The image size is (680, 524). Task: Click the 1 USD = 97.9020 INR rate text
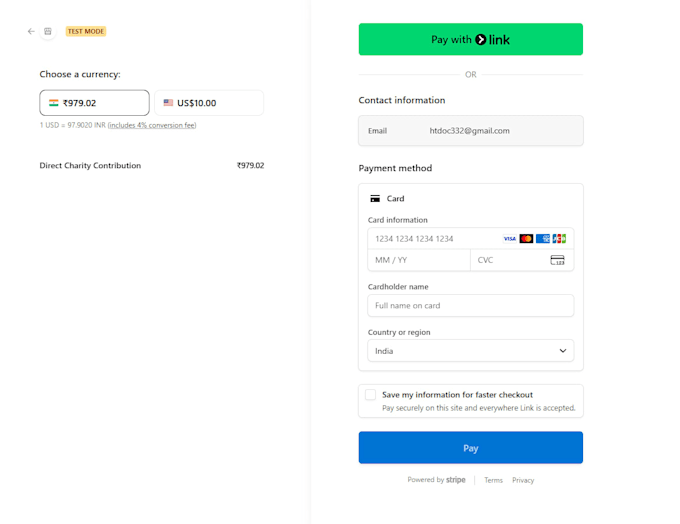coord(73,125)
